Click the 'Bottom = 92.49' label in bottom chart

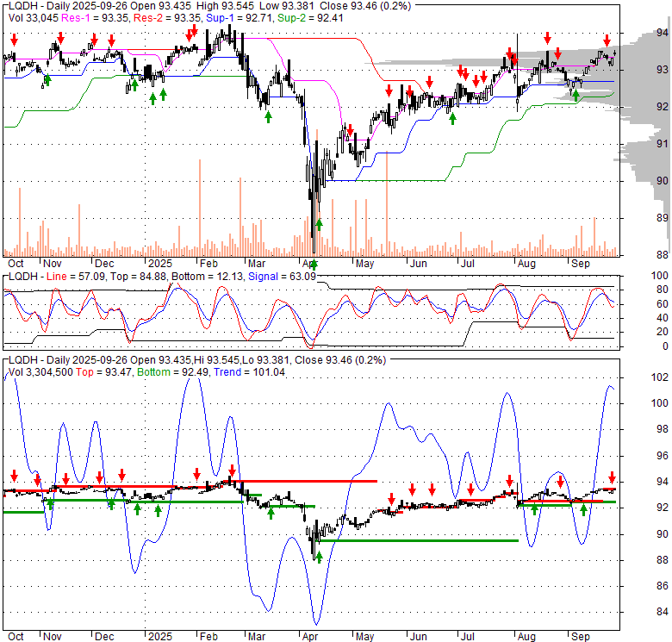pos(172,372)
